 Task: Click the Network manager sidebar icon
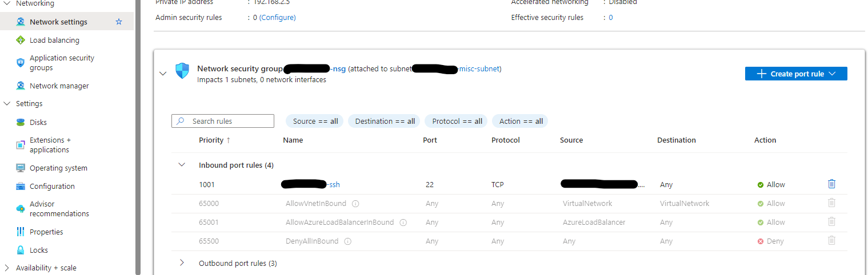pyautogui.click(x=21, y=86)
